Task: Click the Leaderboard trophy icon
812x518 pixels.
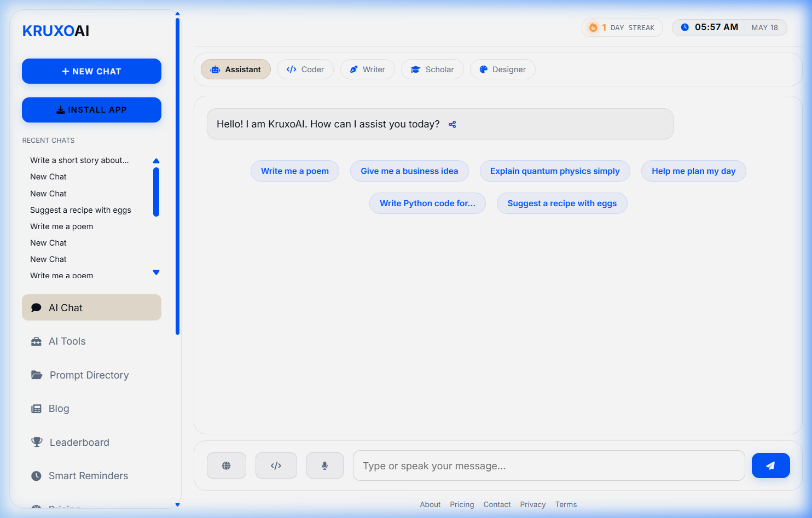Action: [x=37, y=442]
